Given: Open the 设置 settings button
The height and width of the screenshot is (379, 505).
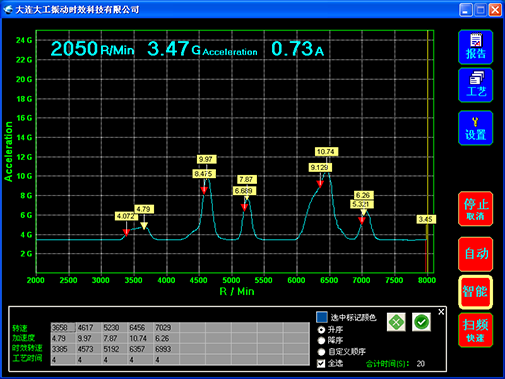Looking at the screenshot, I should coord(475,128).
